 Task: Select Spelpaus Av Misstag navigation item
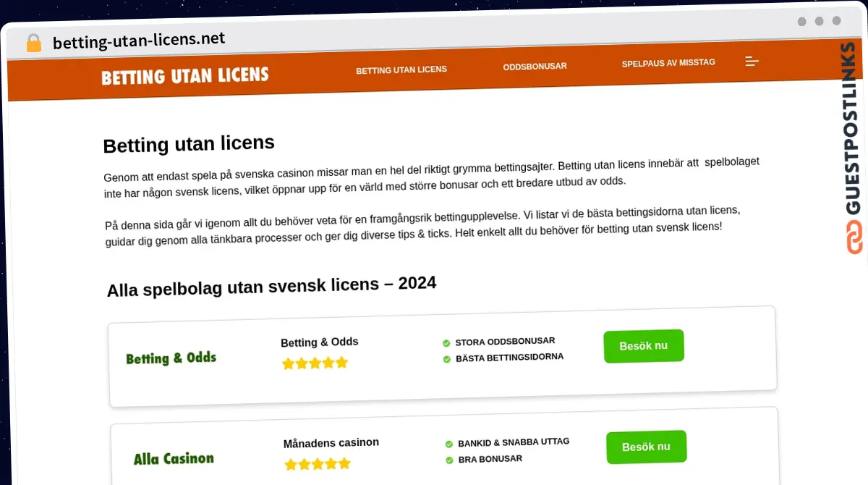(x=668, y=63)
